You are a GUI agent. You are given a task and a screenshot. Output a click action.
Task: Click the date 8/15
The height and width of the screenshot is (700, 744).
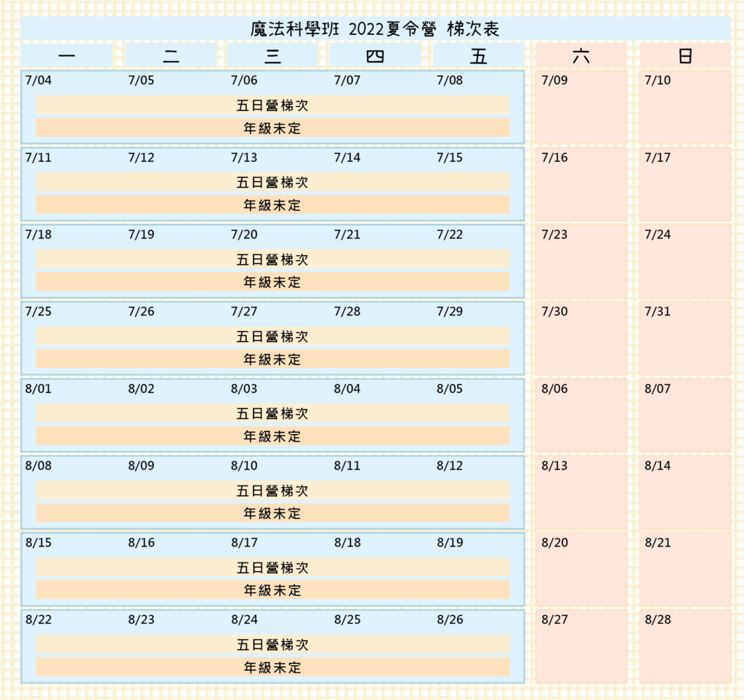pos(39,542)
